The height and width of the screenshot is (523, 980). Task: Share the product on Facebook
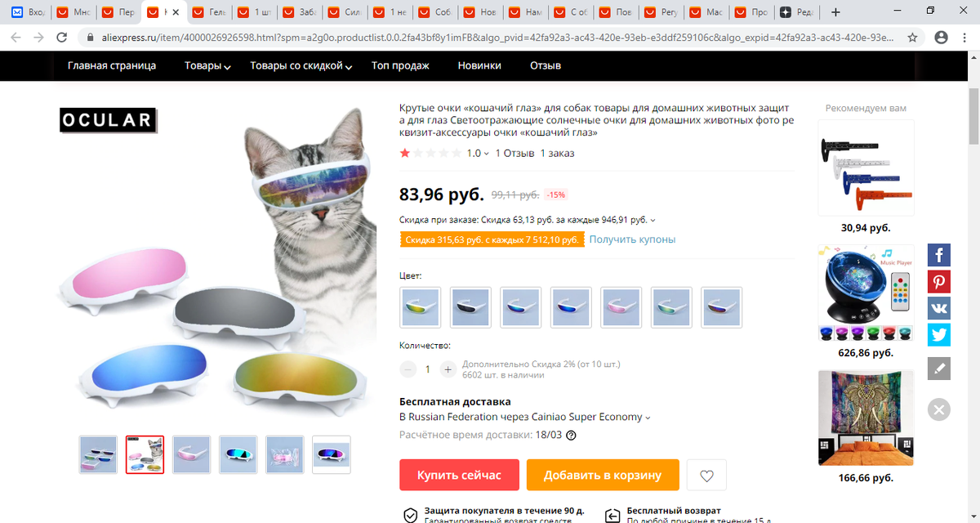pos(939,255)
